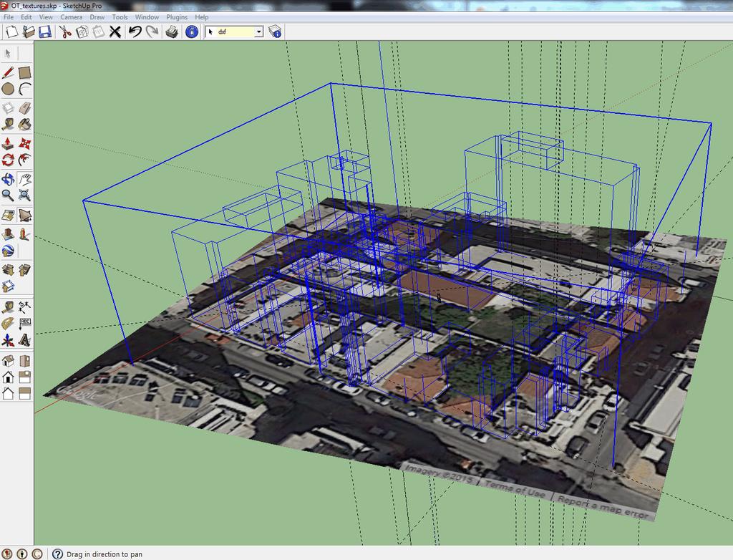Preview model in Google Earth icon
The image size is (733, 560).
[x=8, y=251]
